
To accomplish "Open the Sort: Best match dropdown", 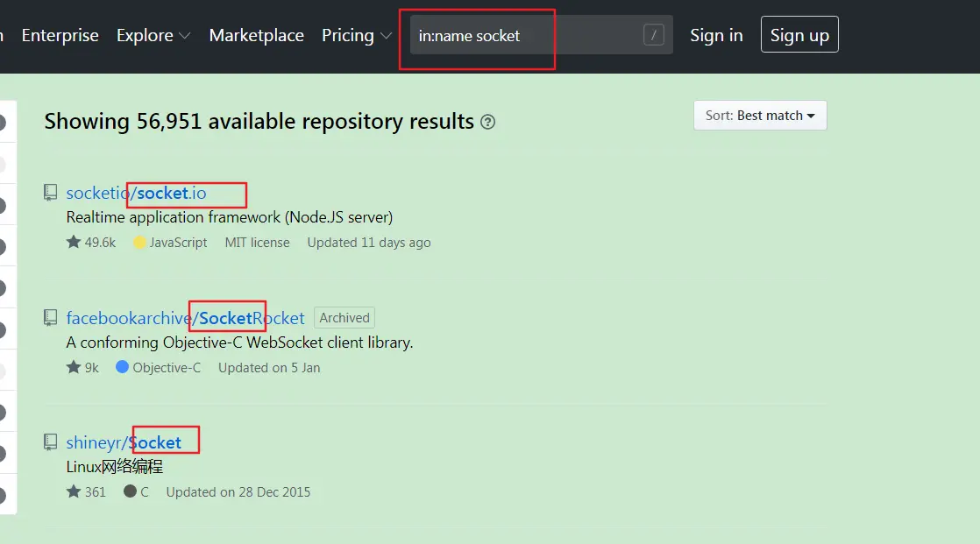I will [760, 116].
